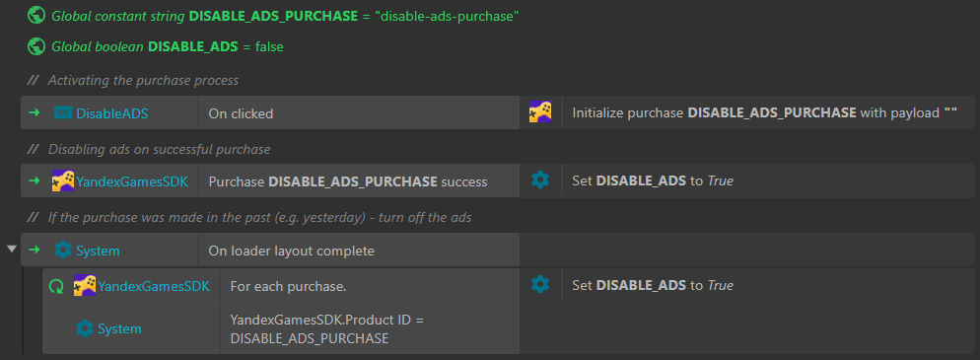The height and width of the screenshot is (360, 980).
Task: Select Initialize purchase DISABLE_ADS_PURCHASE action
Action: pos(768,113)
